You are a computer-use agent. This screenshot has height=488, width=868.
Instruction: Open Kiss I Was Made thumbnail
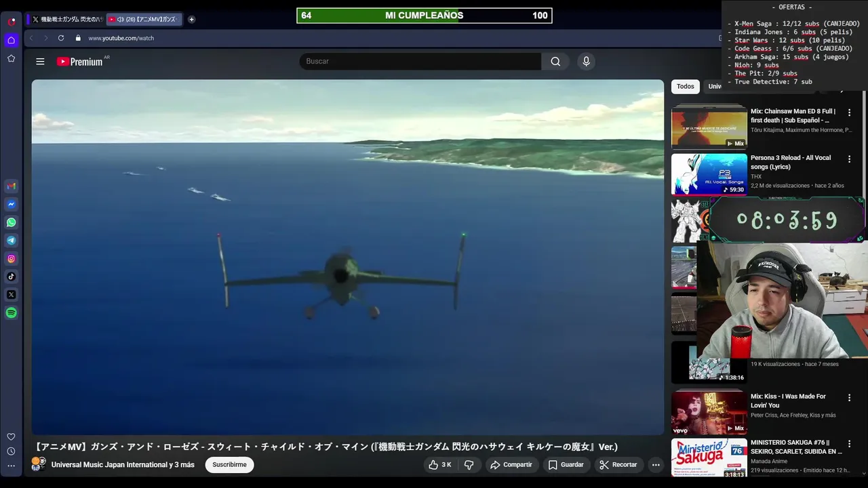(709, 411)
